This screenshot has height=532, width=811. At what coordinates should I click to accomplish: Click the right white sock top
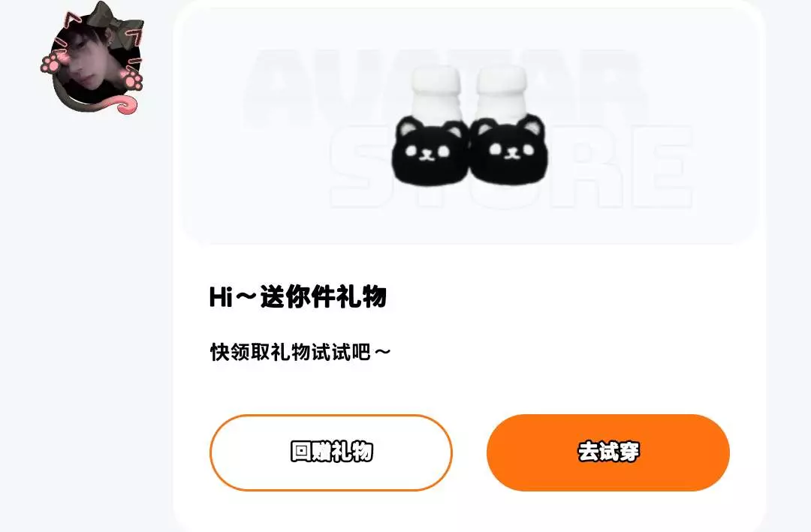pos(501,92)
